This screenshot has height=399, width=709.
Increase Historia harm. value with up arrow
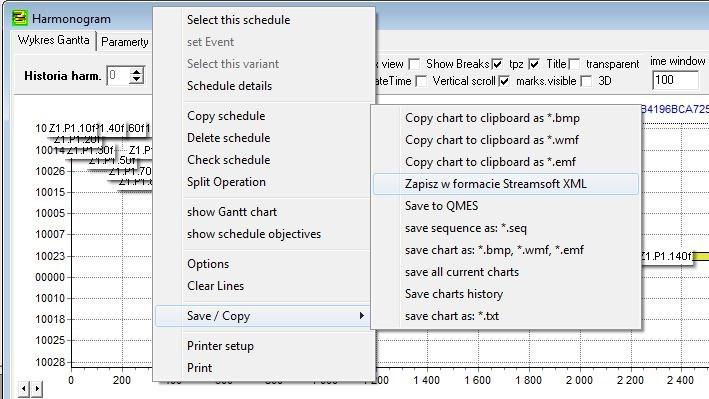[x=137, y=71]
